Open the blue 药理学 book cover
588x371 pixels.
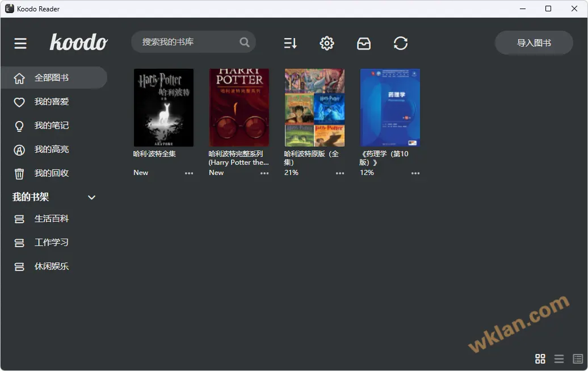tap(390, 107)
